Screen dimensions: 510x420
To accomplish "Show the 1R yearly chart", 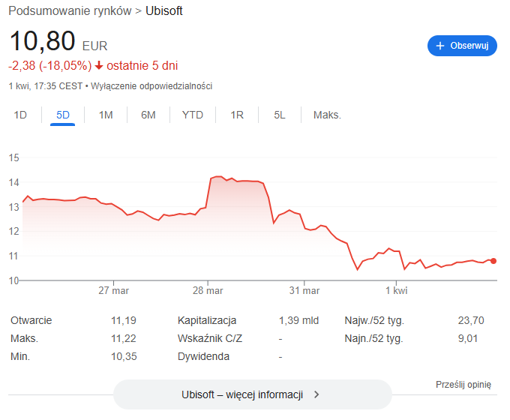I will click(237, 115).
